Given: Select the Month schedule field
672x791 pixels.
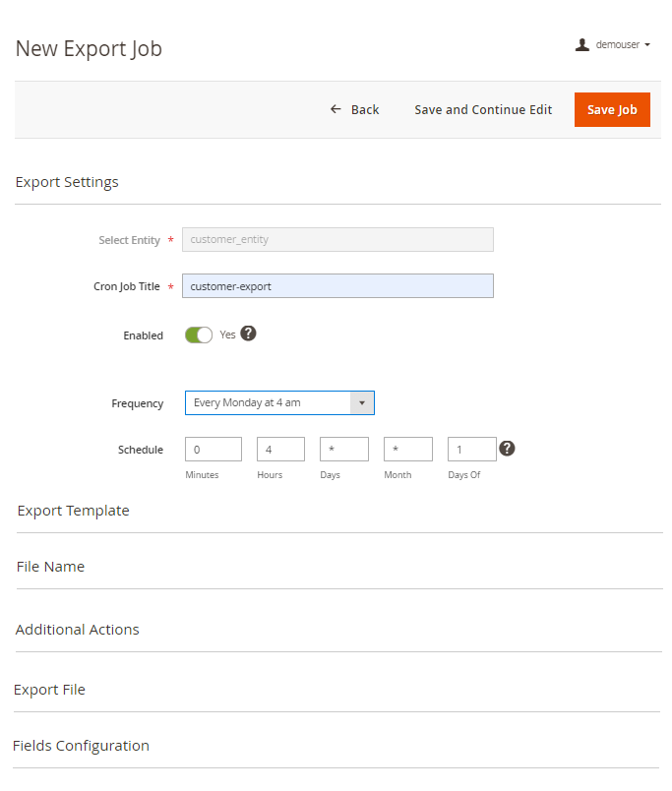Looking at the screenshot, I should [408, 450].
